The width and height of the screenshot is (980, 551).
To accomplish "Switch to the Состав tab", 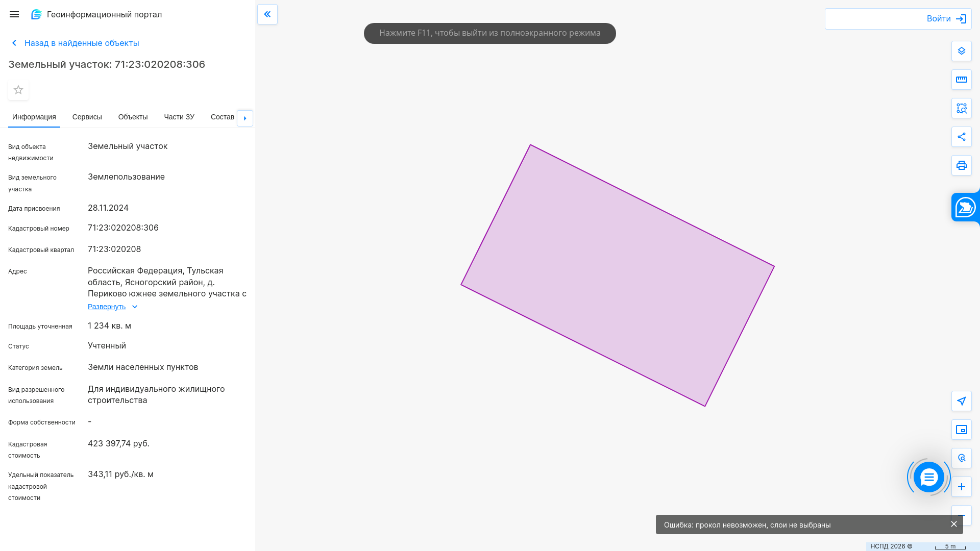I will (x=223, y=117).
